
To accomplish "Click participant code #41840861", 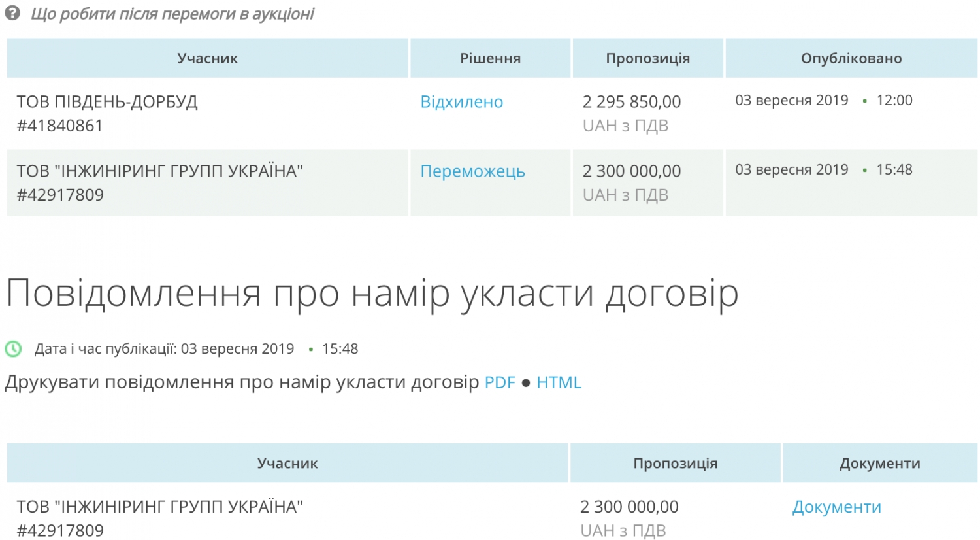I will (60, 126).
